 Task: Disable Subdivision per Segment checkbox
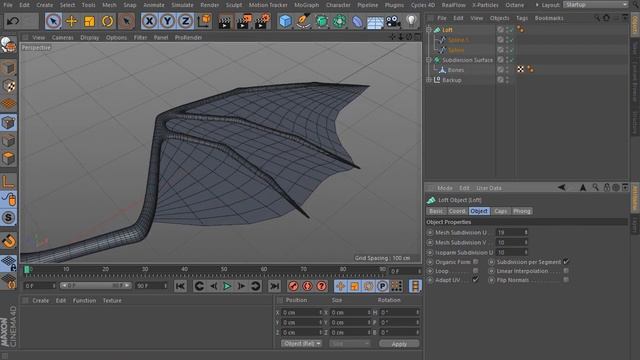point(566,262)
